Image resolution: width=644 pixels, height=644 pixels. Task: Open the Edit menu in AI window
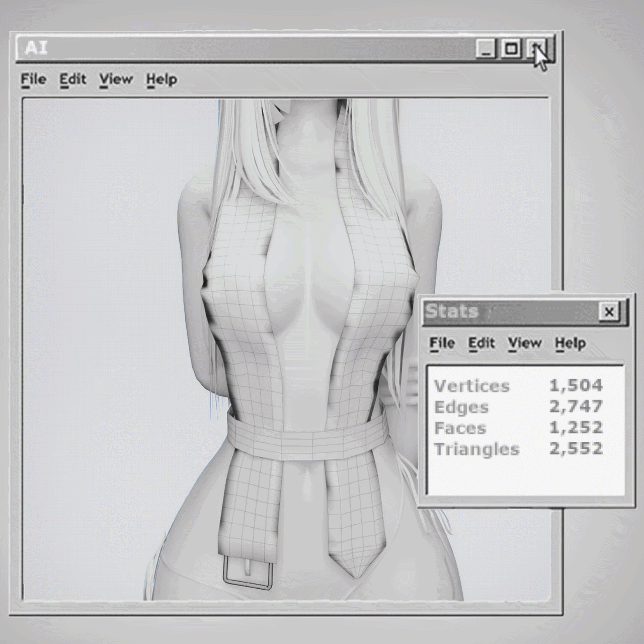pyautogui.click(x=72, y=79)
